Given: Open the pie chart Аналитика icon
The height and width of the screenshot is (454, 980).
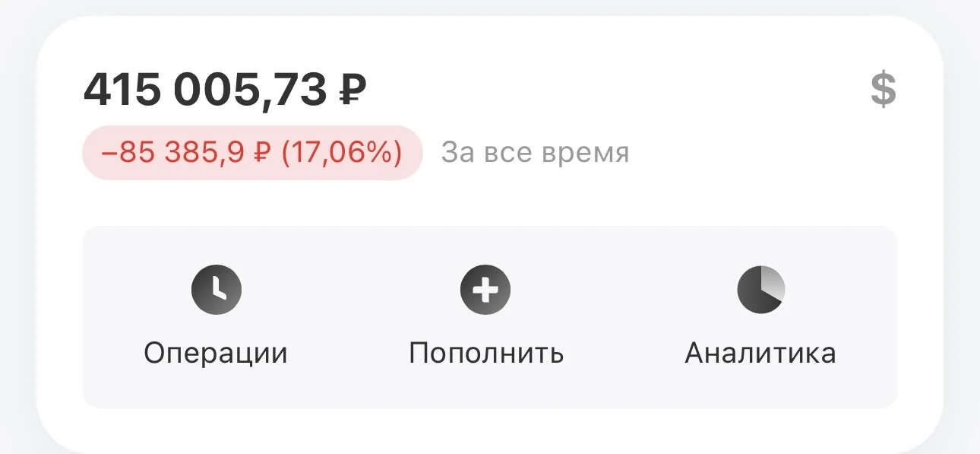Looking at the screenshot, I should 760,290.
